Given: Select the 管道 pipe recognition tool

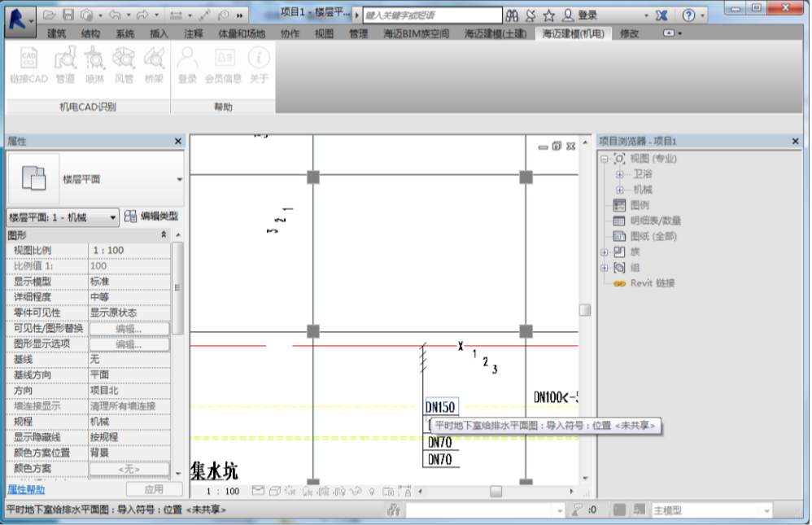Looking at the screenshot, I should click(x=65, y=65).
